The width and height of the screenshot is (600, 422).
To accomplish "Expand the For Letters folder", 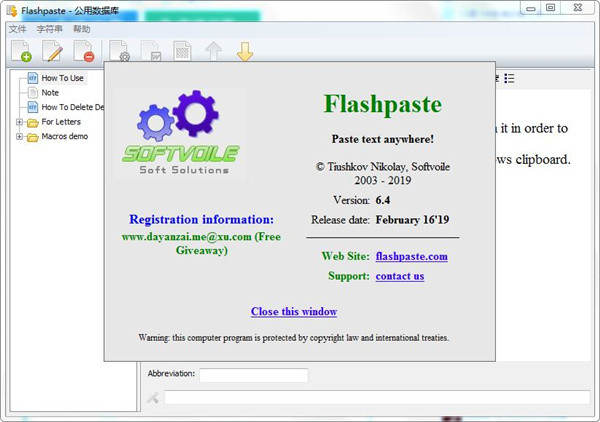I will pyautogui.click(x=20, y=122).
